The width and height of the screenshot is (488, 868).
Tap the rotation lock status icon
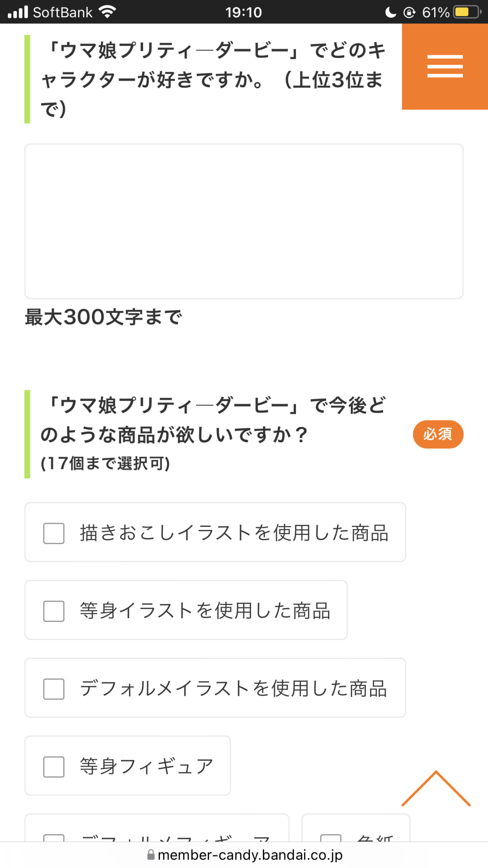(x=409, y=12)
